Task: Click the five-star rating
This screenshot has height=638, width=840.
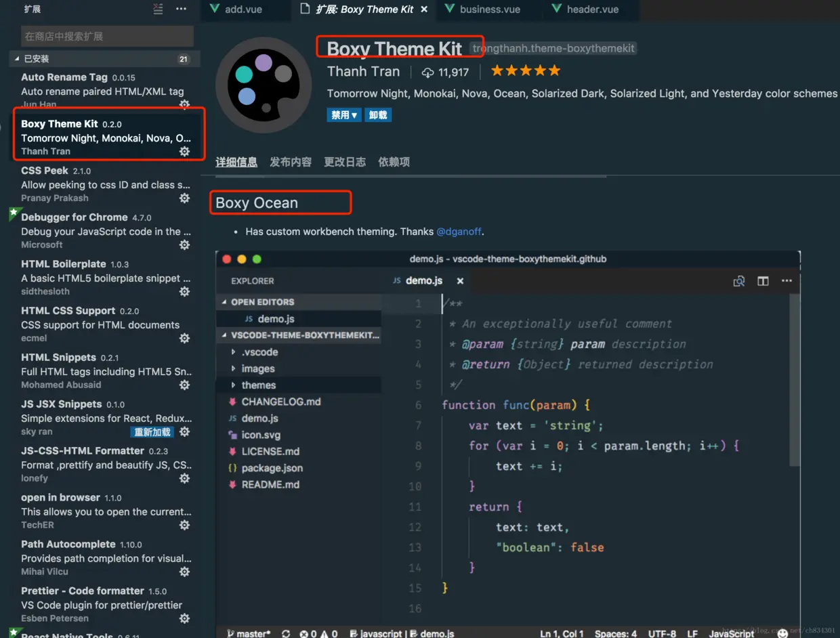Action: (526, 70)
